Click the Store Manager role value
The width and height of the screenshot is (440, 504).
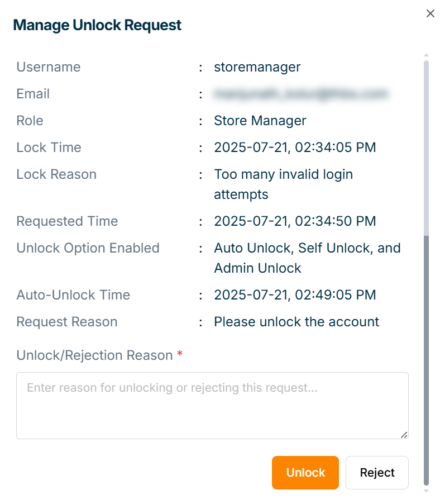point(260,121)
